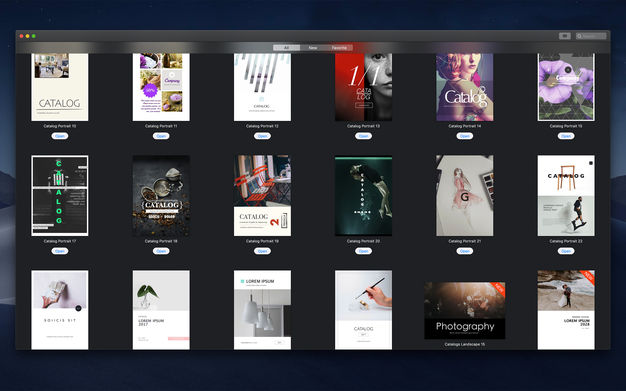Screen dimensions: 626x391
Task: Click Open under Catalog Portrait 18
Action: 161,251
